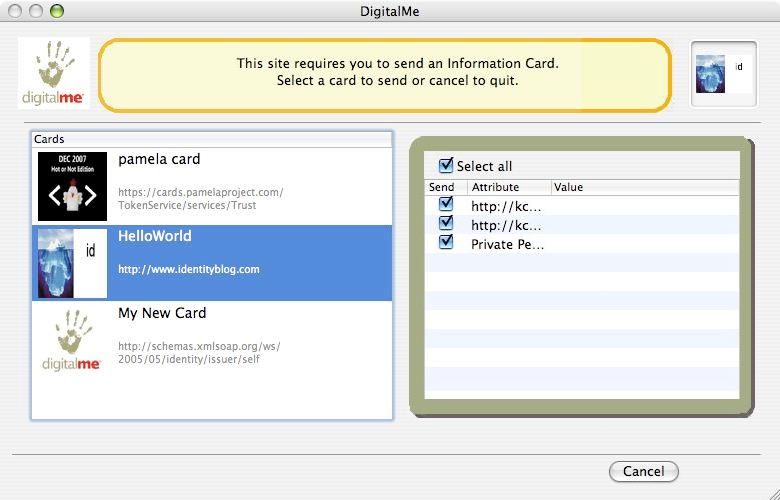Click the Send column header

coord(441,187)
